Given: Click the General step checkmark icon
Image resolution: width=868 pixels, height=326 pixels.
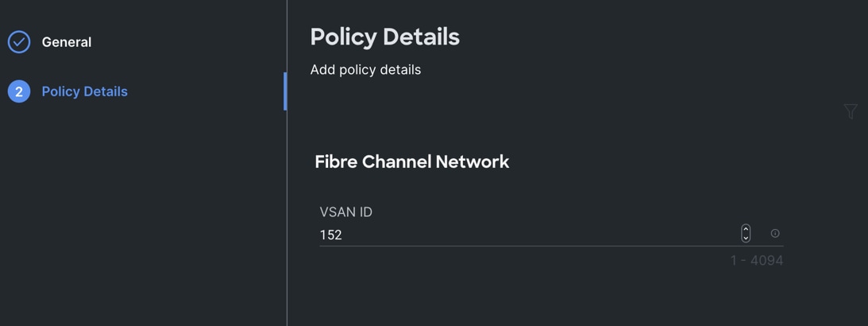Looking at the screenshot, I should click(19, 41).
